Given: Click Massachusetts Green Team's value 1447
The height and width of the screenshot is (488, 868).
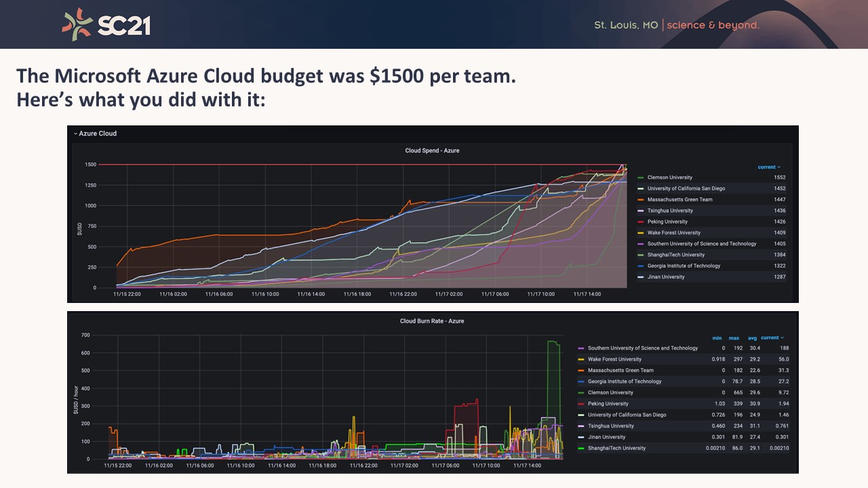Looking at the screenshot, I should [x=780, y=199].
